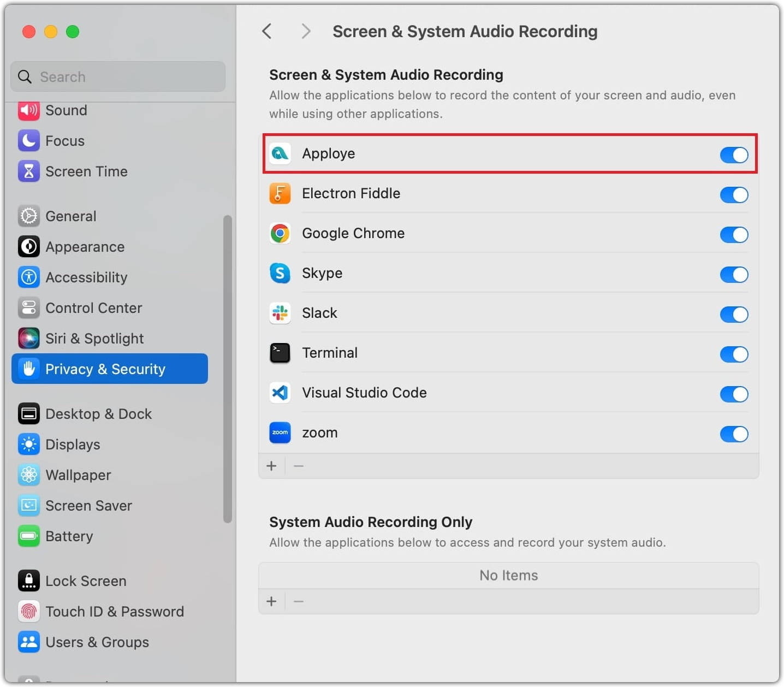Screen dimensions: 784x687
Task: Click the Desktop & Dock icon
Action: point(29,414)
